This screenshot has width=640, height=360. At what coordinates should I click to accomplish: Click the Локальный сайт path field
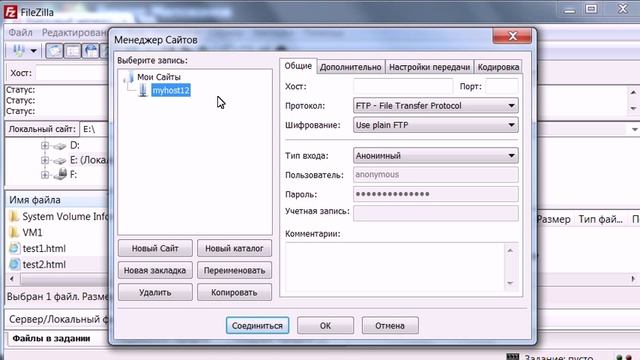point(94,129)
